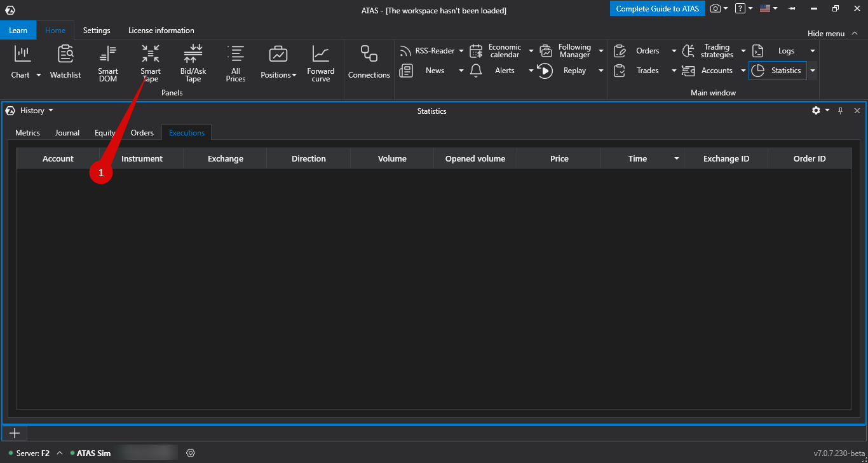The height and width of the screenshot is (463, 868).
Task: Expand the Statistics dropdown arrow
Action: pyautogui.click(x=812, y=71)
